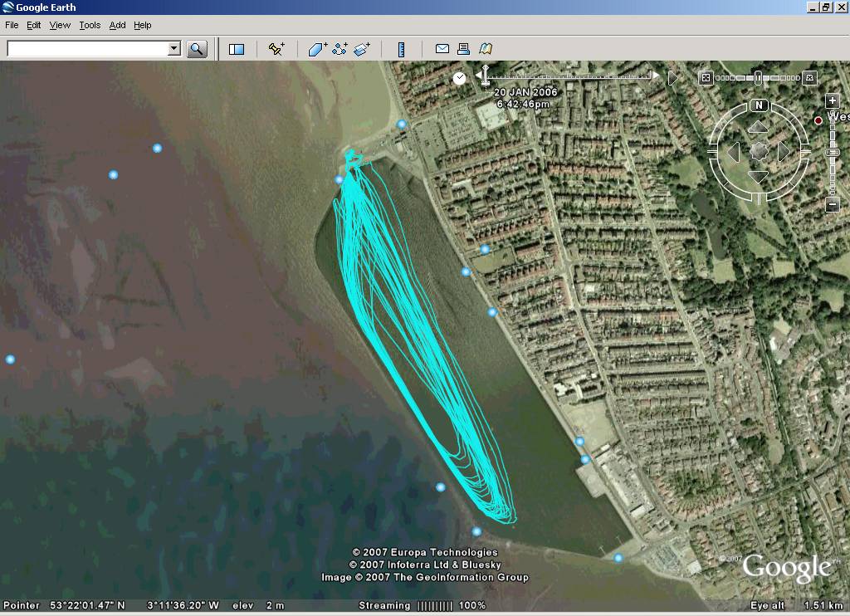Click the magnifying glass search button

[x=197, y=47]
